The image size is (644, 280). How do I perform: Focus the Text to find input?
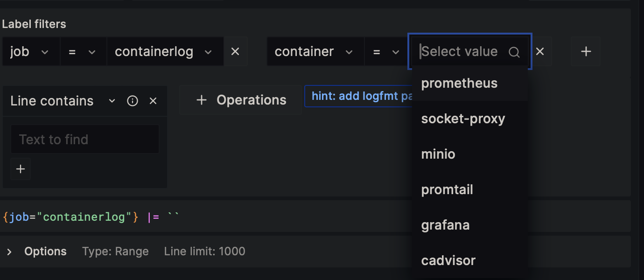coord(85,139)
